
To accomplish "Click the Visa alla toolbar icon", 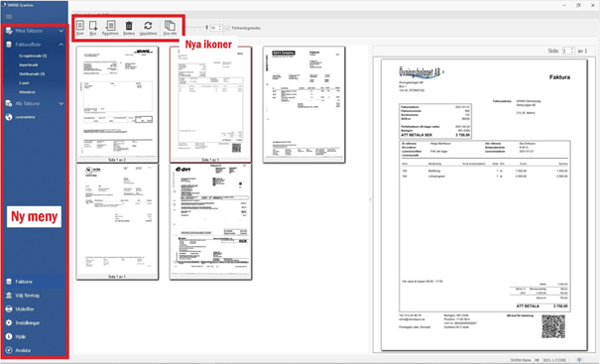I will click(170, 28).
